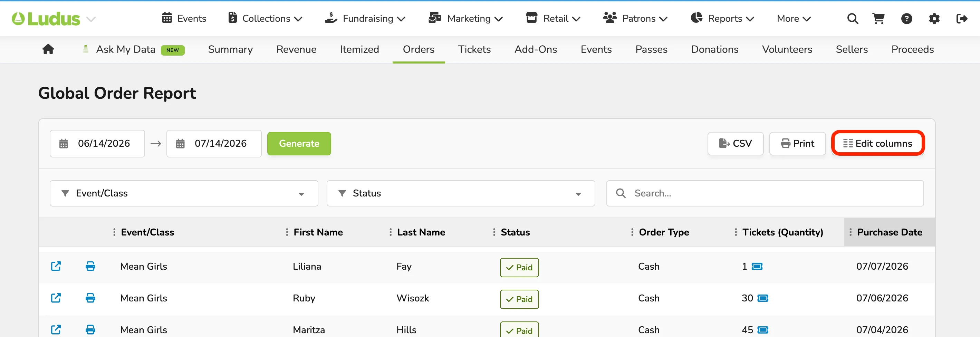Open the Event/Class filter dropdown

click(x=184, y=193)
